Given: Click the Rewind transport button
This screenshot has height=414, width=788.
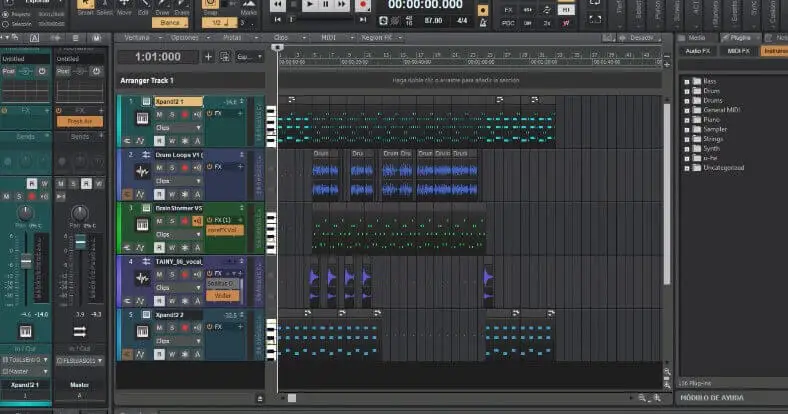Looking at the screenshot, I should (278, 5).
